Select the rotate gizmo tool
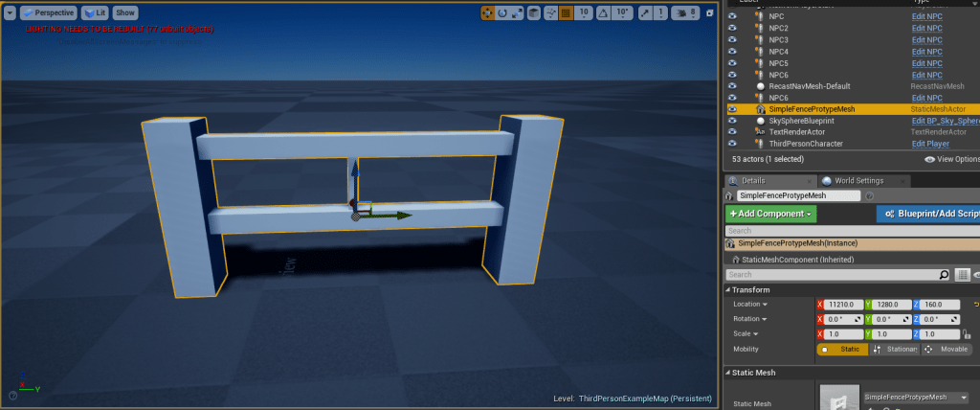The image size is (980, 410). (x=502, y=13)
